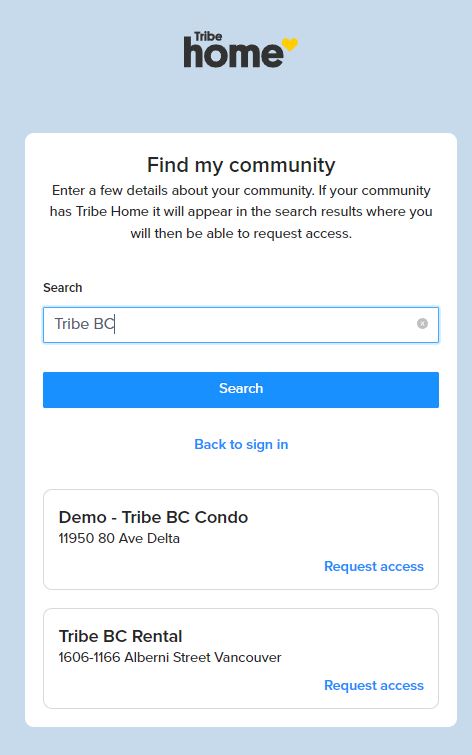Image resolution: width=472 pixels, height=755 pixels.
Task: Click the address "1606-1166 Alberni Street Vancouver"
Action: (x=170, y=657)
